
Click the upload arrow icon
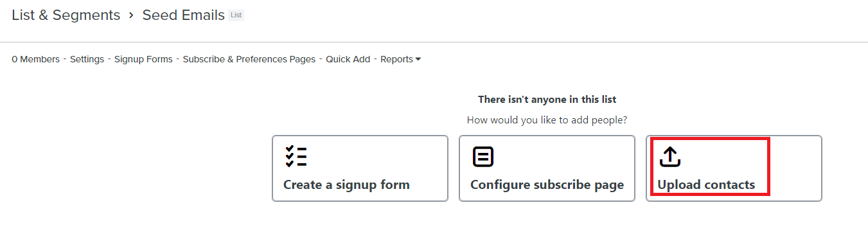[x=670, y=157]
